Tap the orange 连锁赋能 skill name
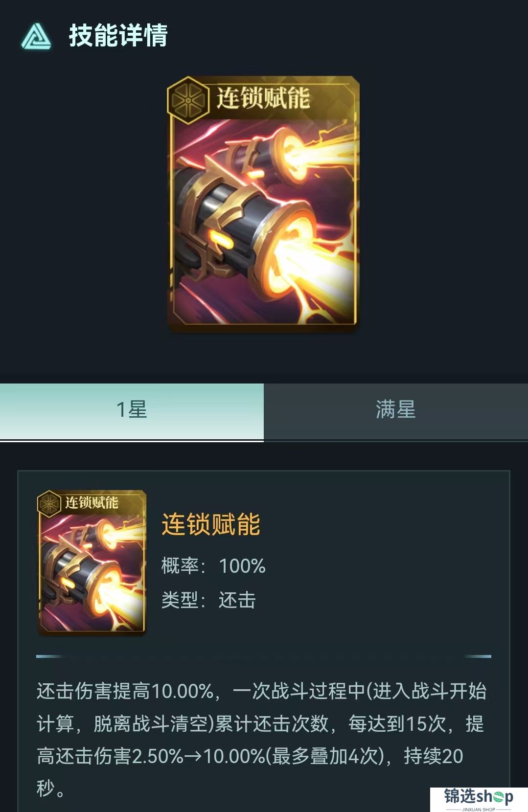Viewport: 528px width, 812px height. [211, 524]
